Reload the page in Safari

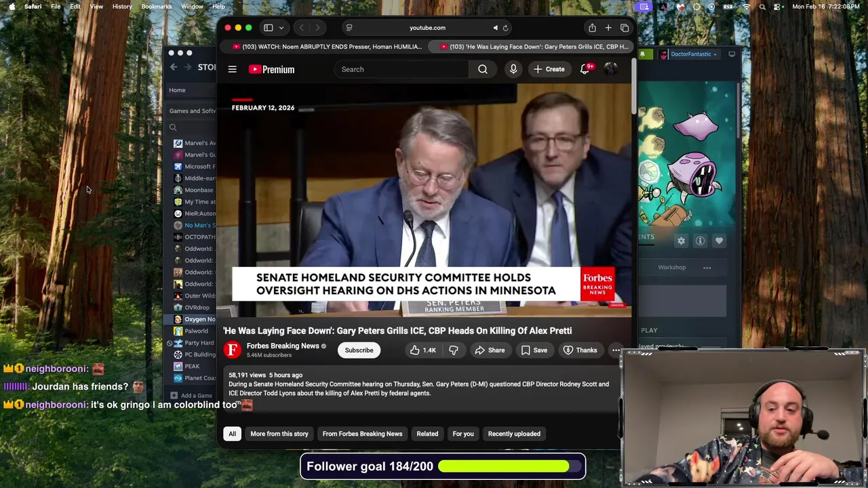505,28
